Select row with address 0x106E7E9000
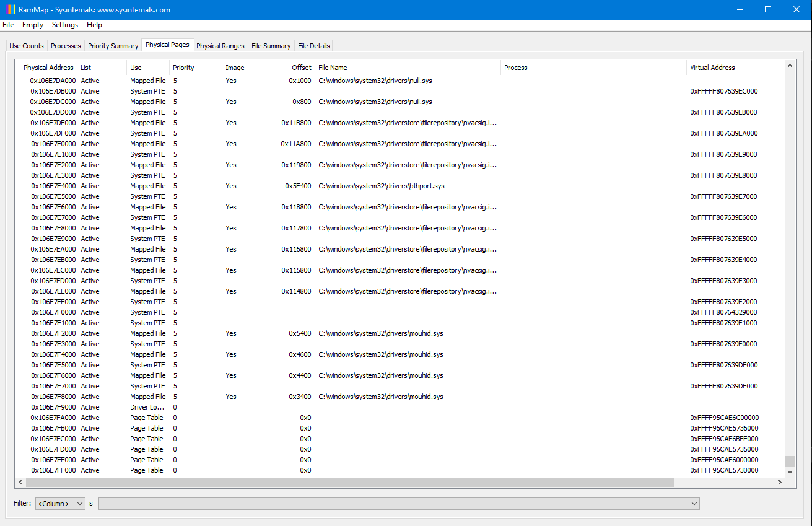The height and width of the screenshot is (526, 812). (401, 239)
